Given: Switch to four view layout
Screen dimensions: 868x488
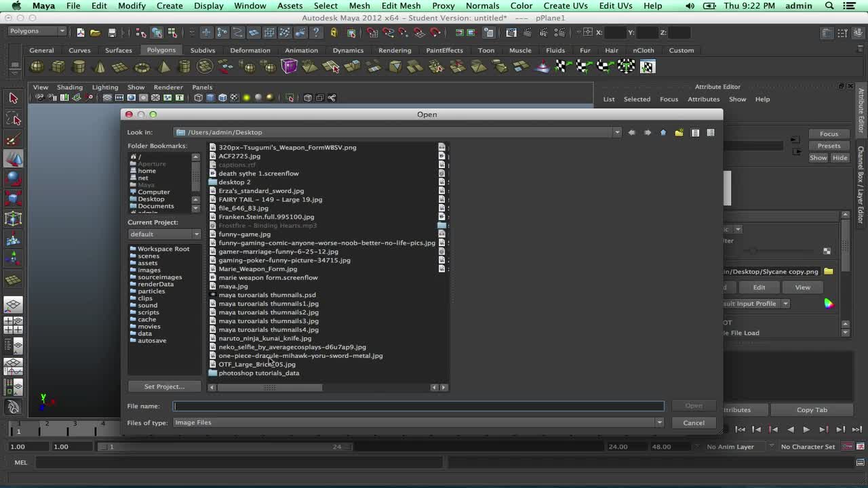Looking at the screenshot, I should pos(13,325).
